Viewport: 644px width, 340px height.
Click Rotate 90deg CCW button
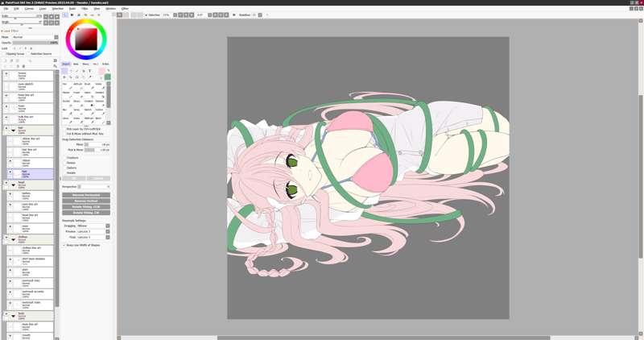pyautogui.click(x=86, y=206)
